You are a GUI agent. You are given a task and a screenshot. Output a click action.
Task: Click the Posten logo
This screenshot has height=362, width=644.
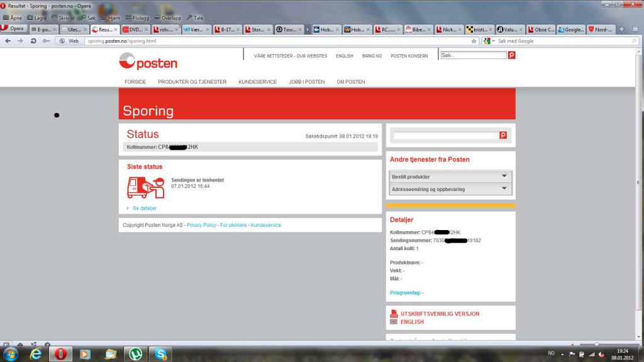point(148,62)
